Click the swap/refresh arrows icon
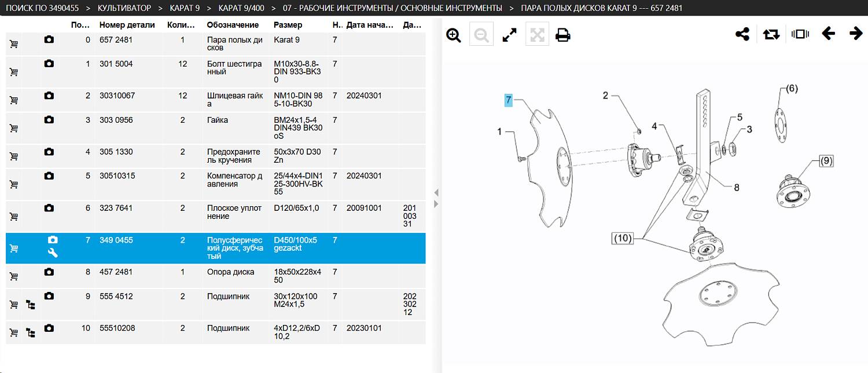The image size is (868, 373). coord(771,34)
